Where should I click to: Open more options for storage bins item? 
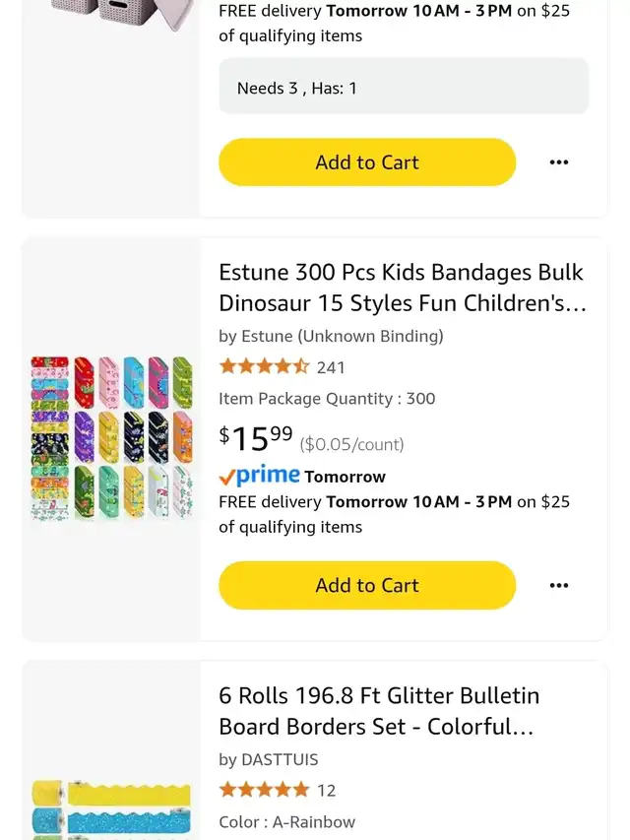tap(559, 162)
